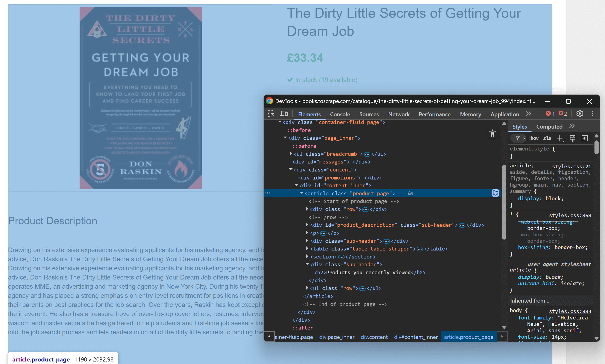Toggle the .cls element classes button
Image resolution: width=605 pixels, height=364 pixels.
click(x=547, y=138)
